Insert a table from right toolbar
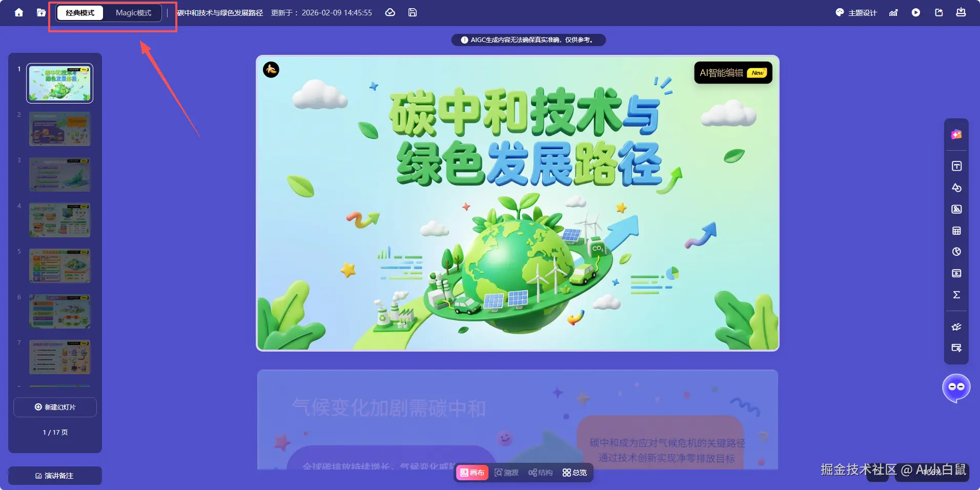 pos(956,231)
